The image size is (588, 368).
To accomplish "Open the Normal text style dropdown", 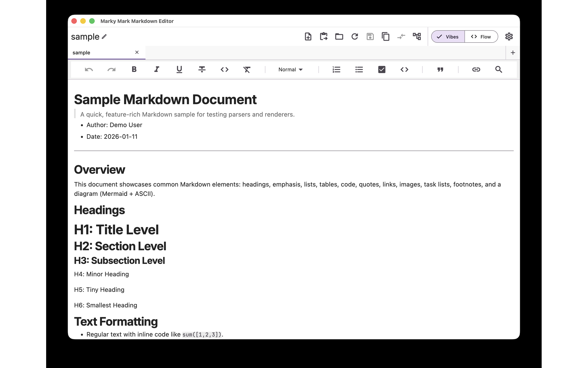I will pos(291,70).
